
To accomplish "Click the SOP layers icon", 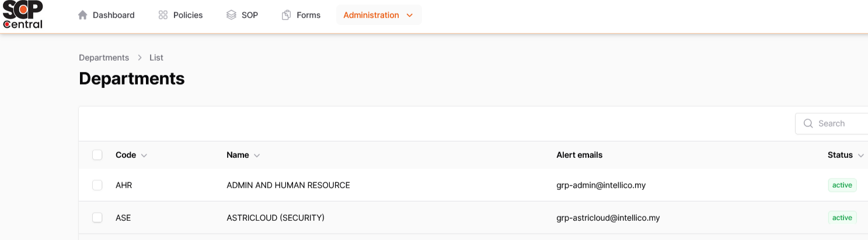I will (x=231, y=15).
